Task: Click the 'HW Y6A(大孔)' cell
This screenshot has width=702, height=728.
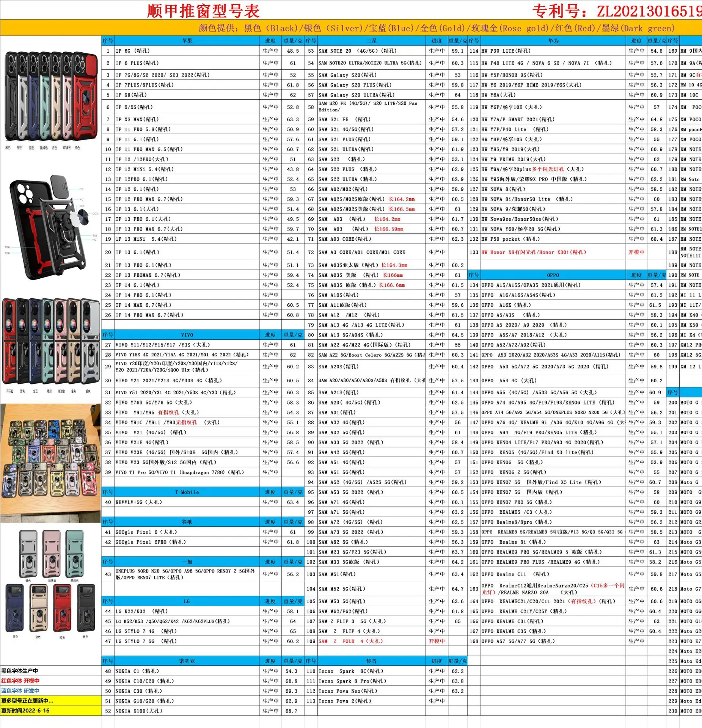Action: coord(553,95)
